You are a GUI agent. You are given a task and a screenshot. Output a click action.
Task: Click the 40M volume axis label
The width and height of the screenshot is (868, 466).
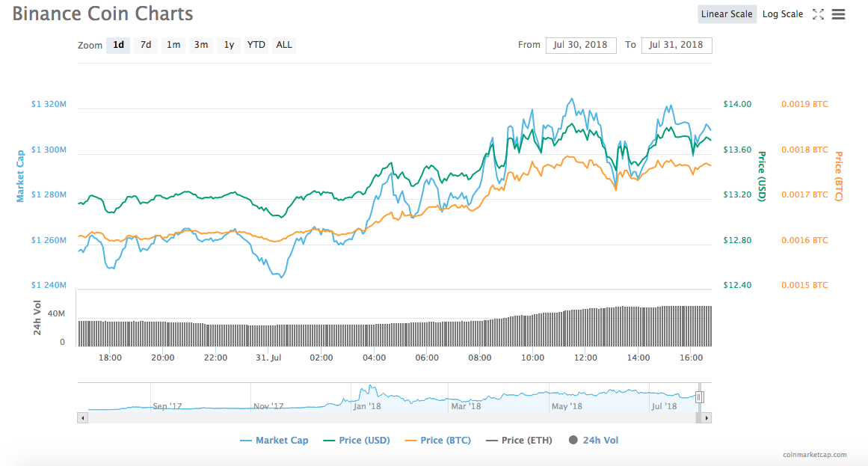point(57,313)
